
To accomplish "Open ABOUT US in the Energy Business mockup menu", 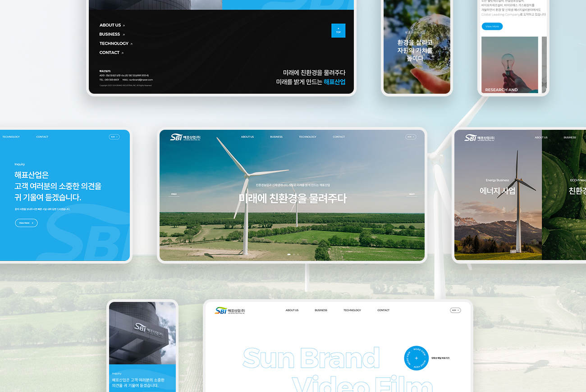I will [x=541, y=137].
